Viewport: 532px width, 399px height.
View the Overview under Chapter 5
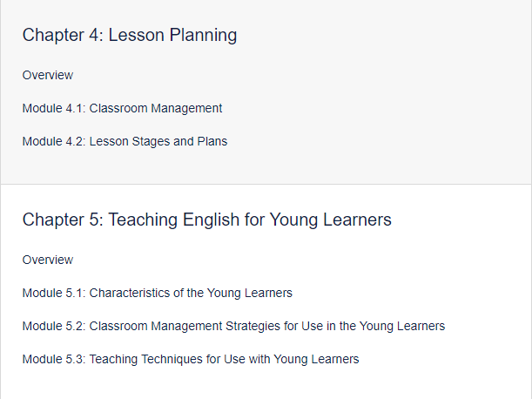(x=48, y=260)
